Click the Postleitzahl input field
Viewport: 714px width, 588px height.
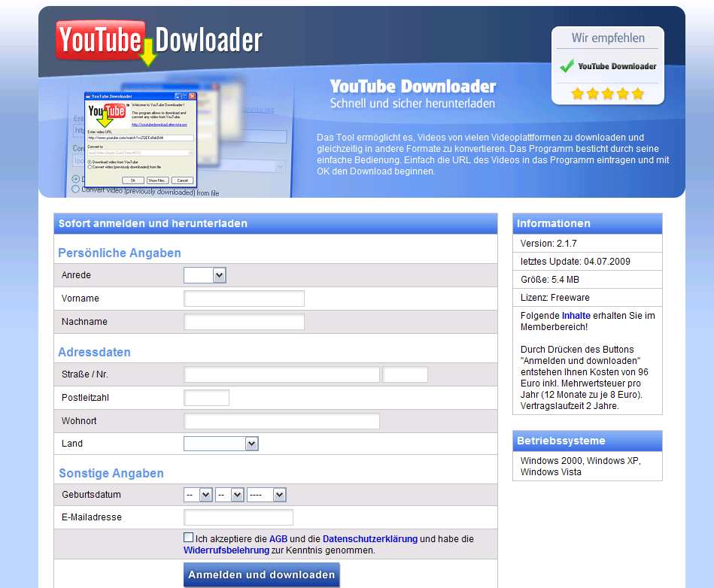click(206, 398)
